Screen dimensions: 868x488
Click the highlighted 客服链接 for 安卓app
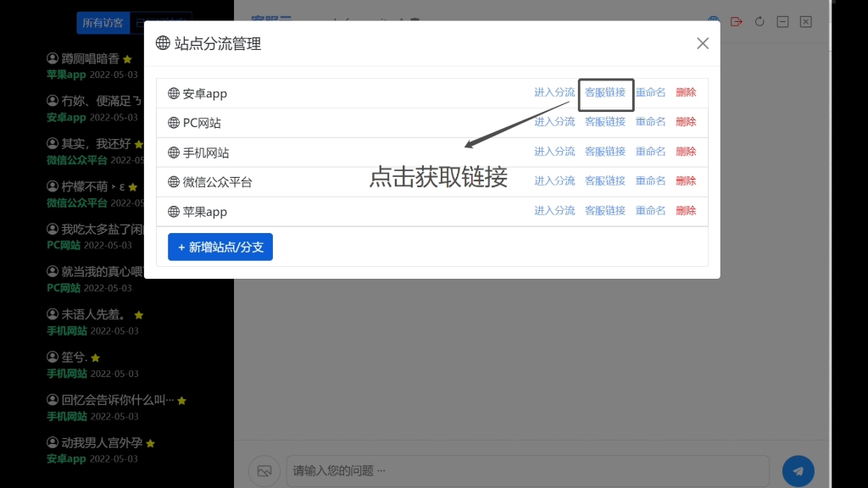click(604, 92)
